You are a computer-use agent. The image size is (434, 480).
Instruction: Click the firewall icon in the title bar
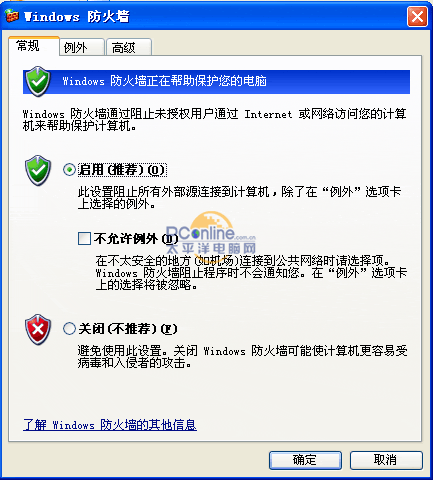pos(12,16)
